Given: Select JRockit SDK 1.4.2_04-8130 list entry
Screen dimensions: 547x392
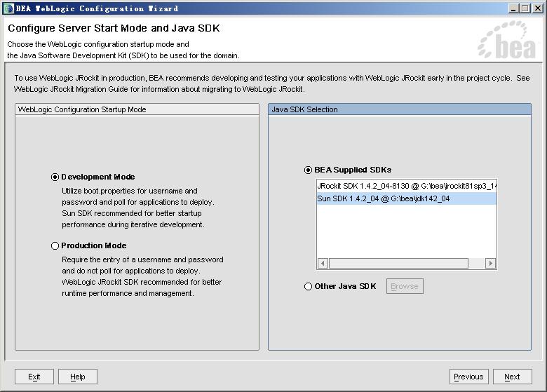Looking at the screenshot, I should coord(407,187).
